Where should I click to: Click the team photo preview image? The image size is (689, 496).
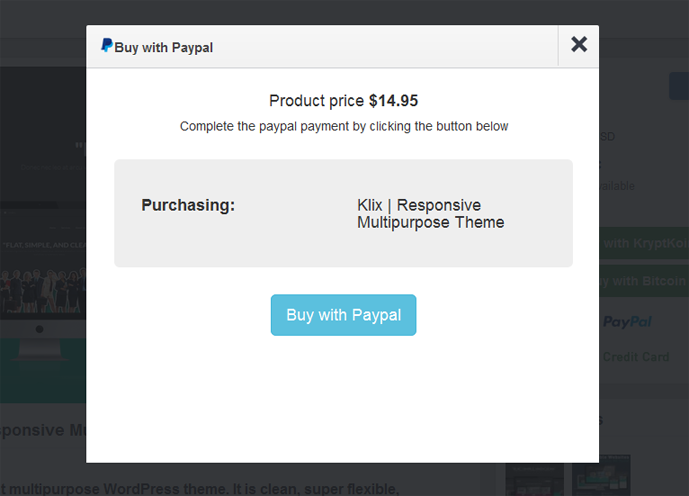pyautogui.click(x=43, y=290)
